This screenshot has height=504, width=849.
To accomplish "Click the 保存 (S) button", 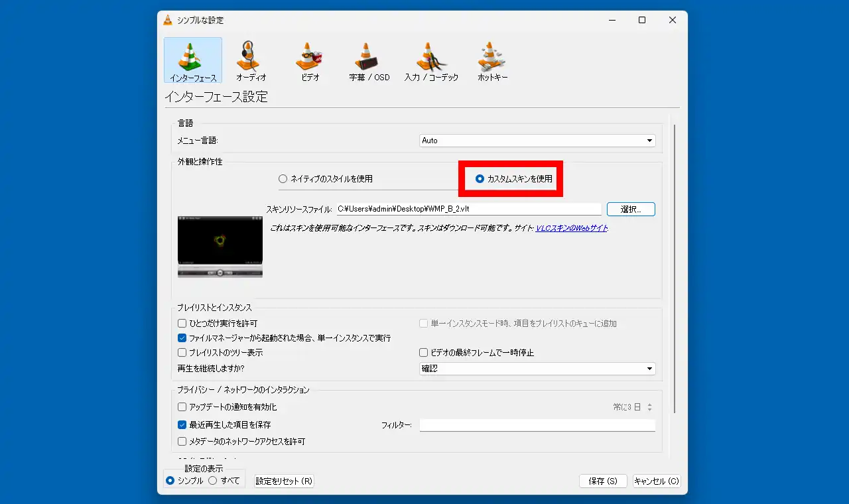I will 603,481.
